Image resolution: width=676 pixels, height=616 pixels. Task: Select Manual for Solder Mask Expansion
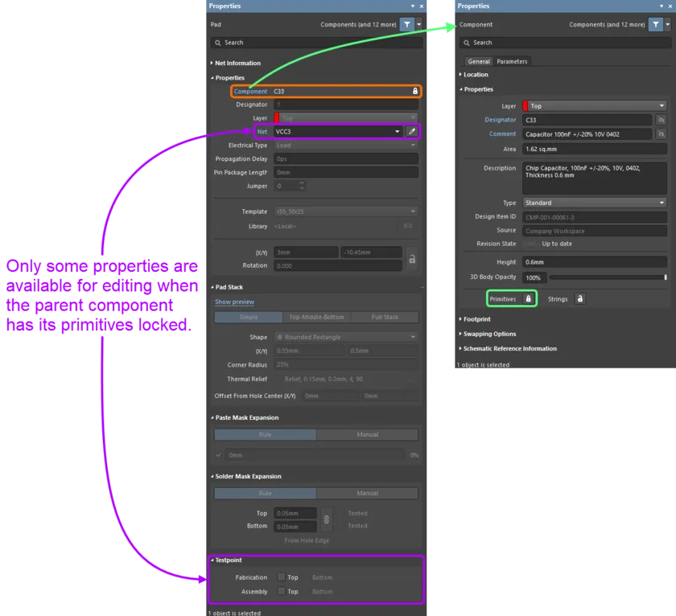[x=367, y=493]
